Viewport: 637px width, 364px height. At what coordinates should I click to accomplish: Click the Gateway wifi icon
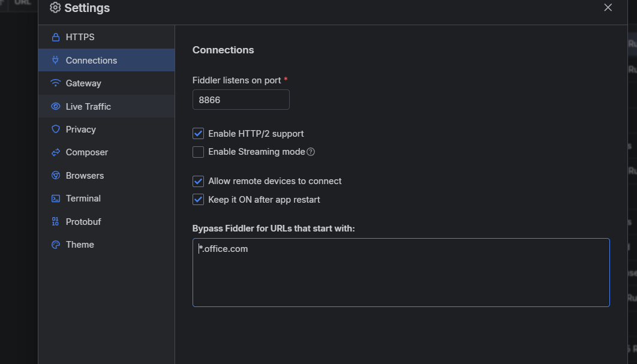coord(56,83)
